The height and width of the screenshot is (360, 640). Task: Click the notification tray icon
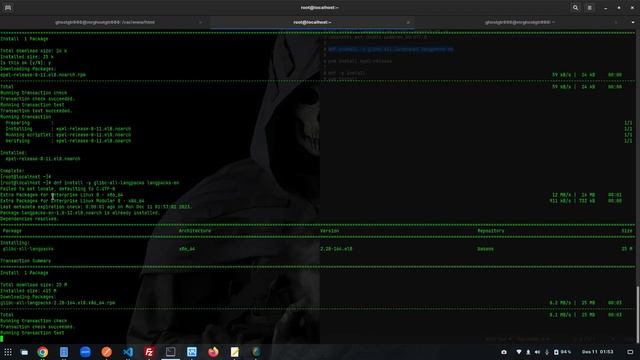coord(630,352)
